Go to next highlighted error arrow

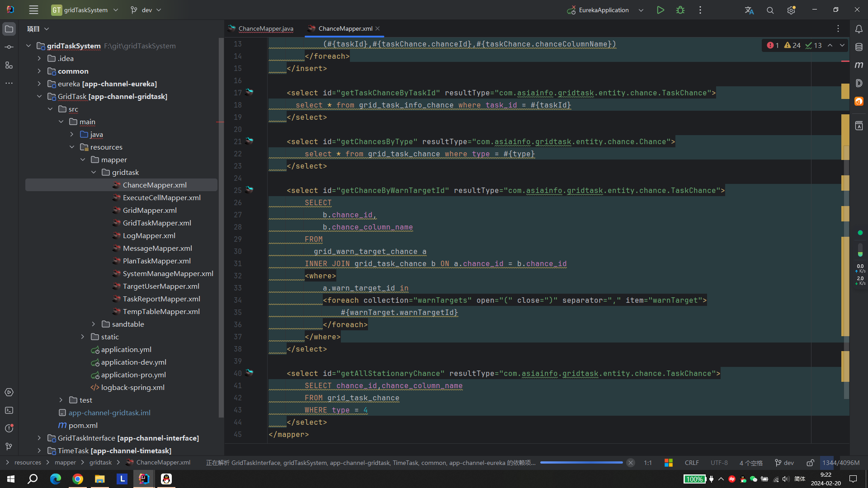842,45
